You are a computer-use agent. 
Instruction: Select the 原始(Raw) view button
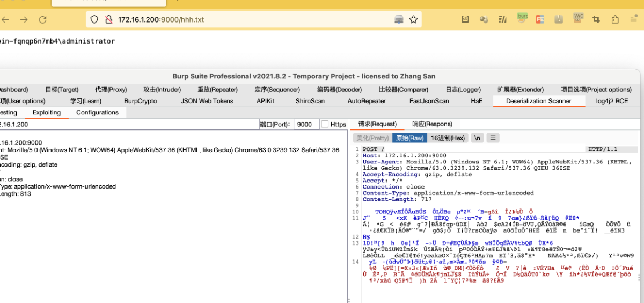coord(409,138)
